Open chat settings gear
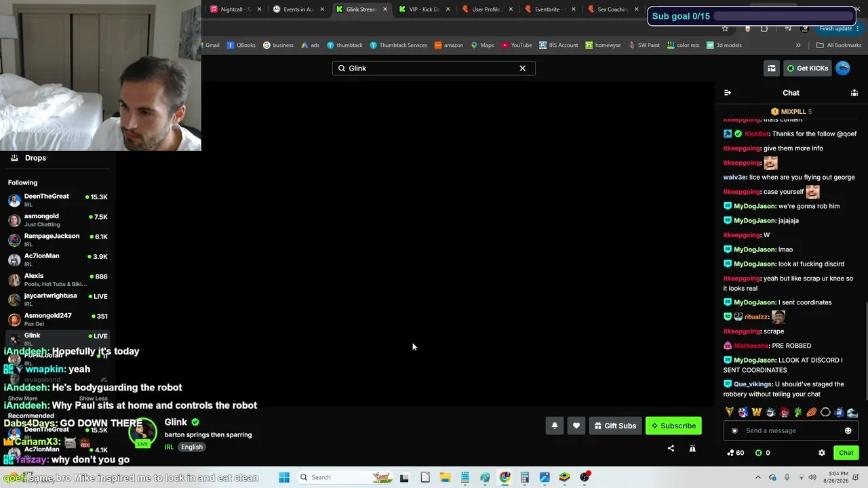Screen dimensions: 868x488 pos(822,453)
